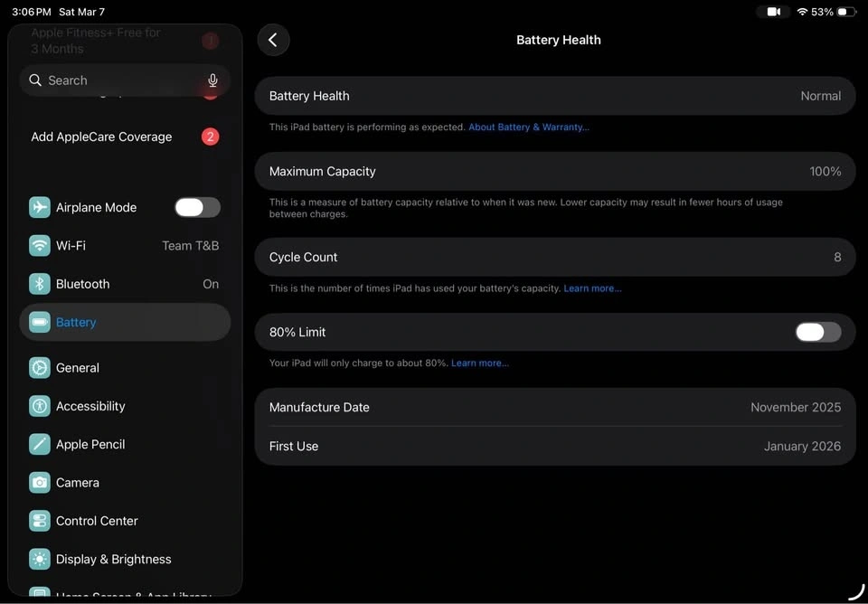868x604 pixels.
Task: Tap the Apple Pencil icon
Action: pyautogui.click(x=40, y=444)
